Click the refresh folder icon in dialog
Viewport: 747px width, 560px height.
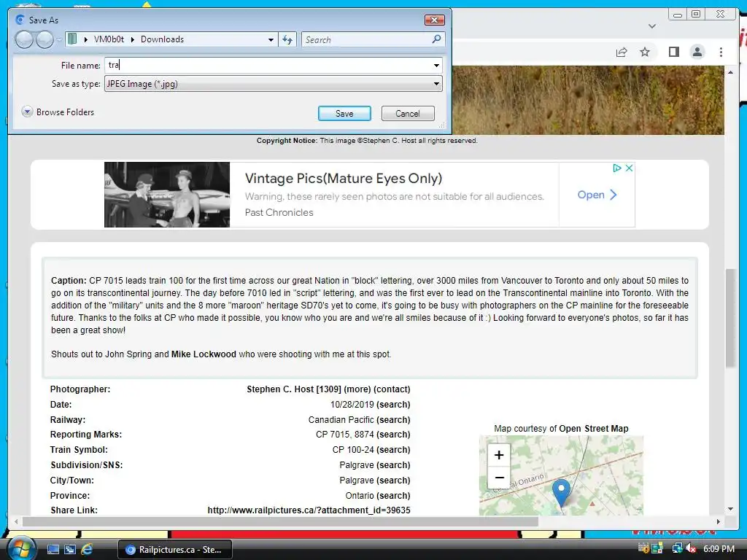pyautogui.click(x=287, y=39)
